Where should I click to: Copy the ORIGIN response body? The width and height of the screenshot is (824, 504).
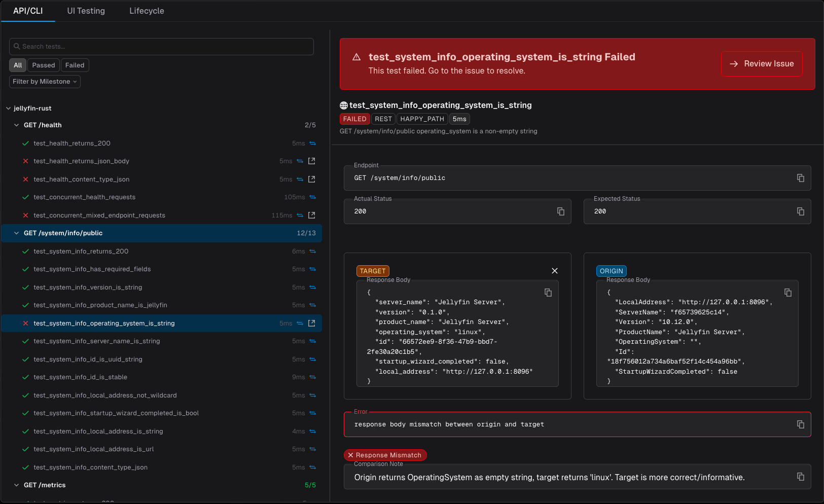788,293
